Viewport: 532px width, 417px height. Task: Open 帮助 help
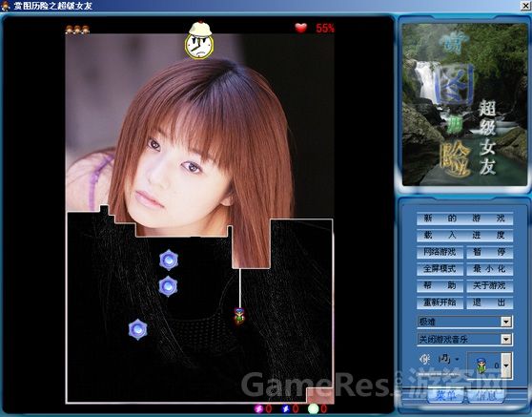440,285
